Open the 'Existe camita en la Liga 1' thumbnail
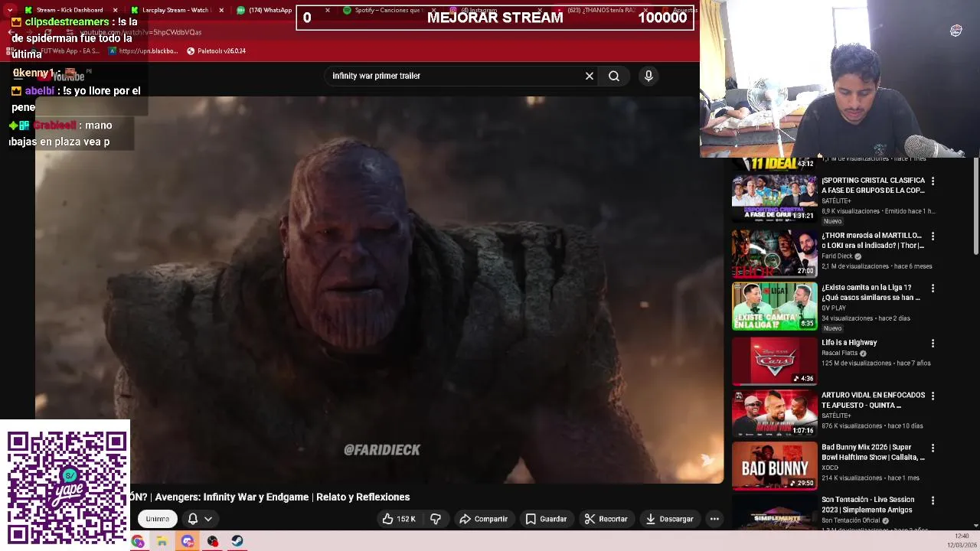 click(774, 306)
